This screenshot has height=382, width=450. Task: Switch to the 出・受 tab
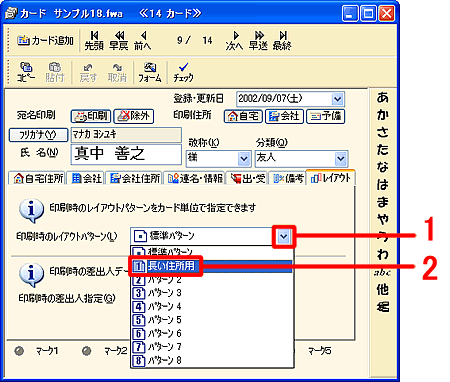point(247,178)
